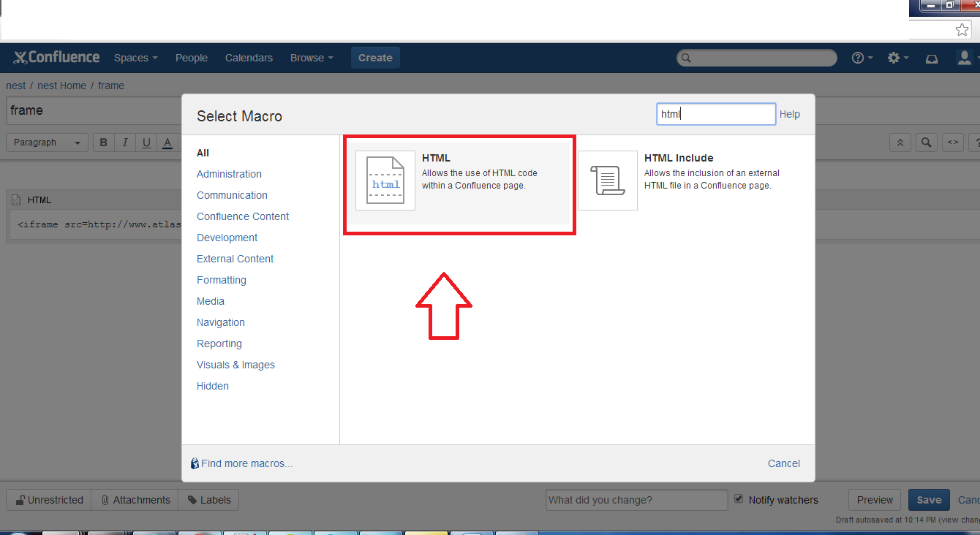The height and width of the screenshot is (535, 980).
Task: Select the HTML Include macro icon
Action: [x=607, y=181]
